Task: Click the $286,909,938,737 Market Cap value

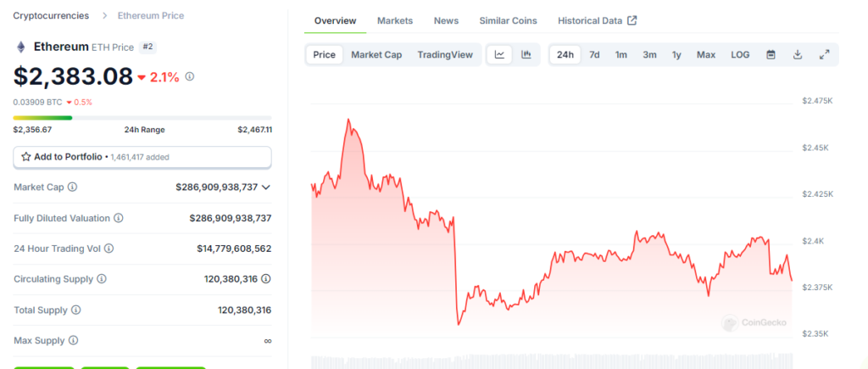Action: (216, 187)
